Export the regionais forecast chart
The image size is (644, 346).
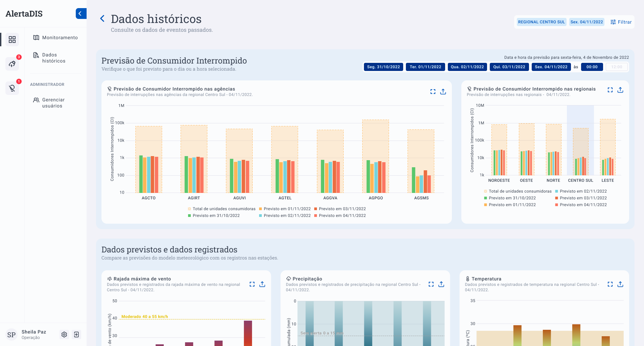pyautogui.click(x=620, y=90)
